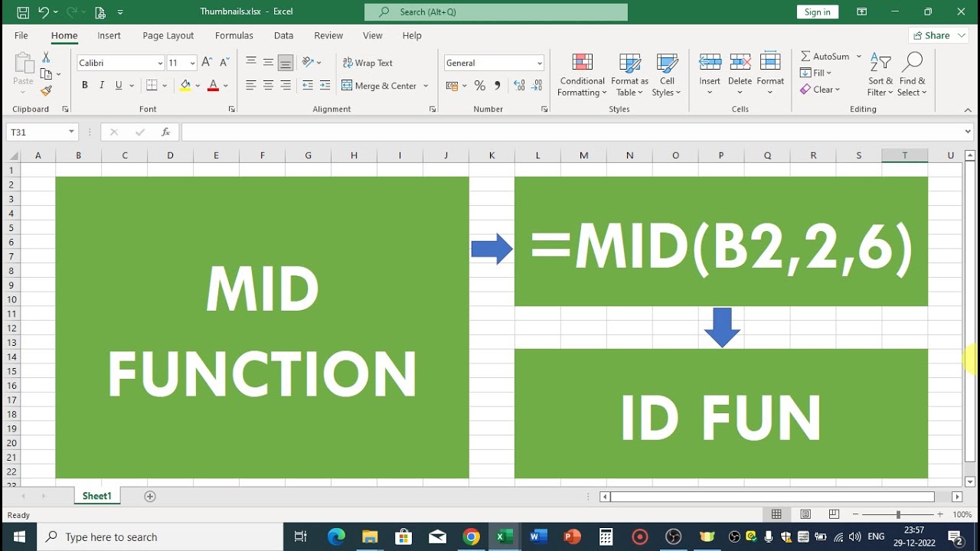Open the Borders tool icon
Viewport: 980px width, 551px height.
pos(152,86)
